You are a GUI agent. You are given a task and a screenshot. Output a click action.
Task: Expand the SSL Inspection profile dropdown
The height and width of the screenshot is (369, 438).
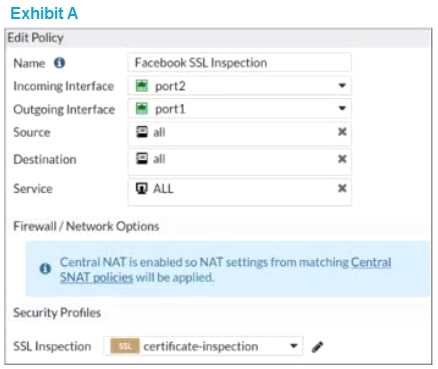[x=294, y=346]
